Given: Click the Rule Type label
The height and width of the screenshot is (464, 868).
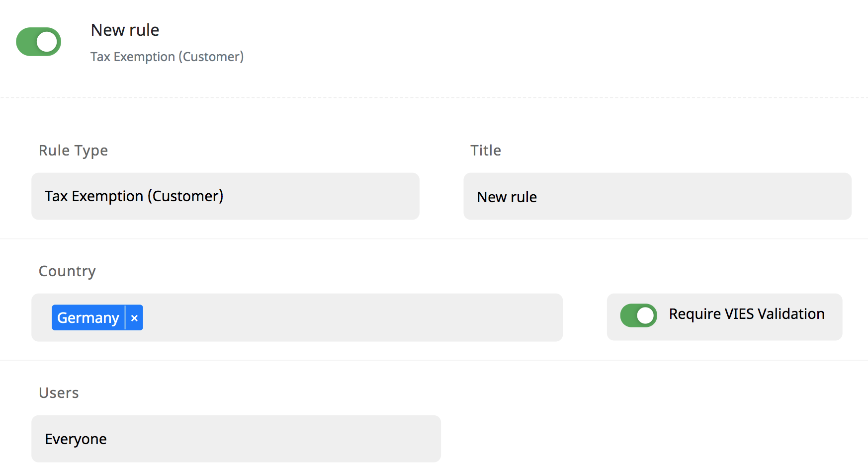Looking at the screenshot, I should pyautogui.click(x=73, y=151).
